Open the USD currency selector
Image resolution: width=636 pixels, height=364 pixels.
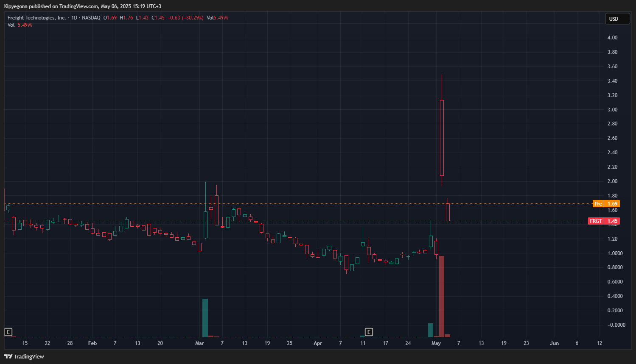coord(617,19)
